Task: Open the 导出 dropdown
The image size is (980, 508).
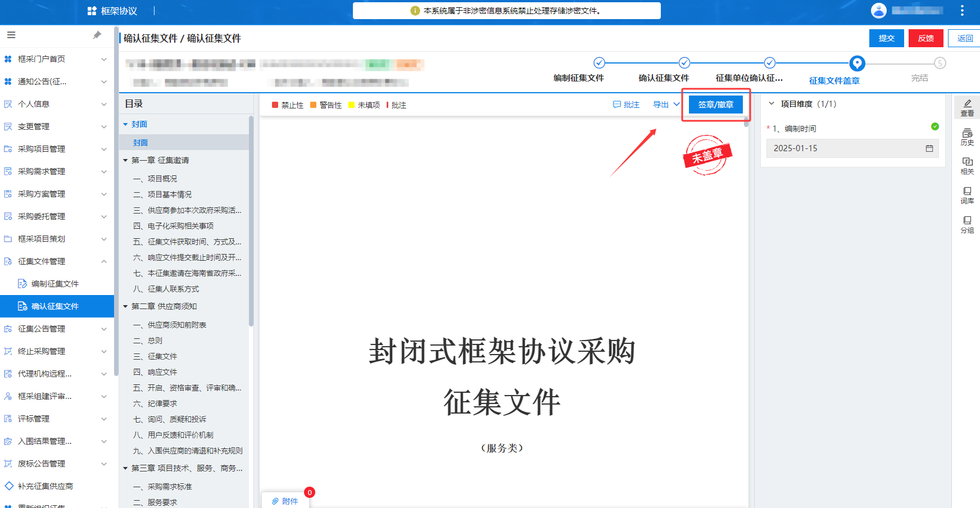Action: coord(666,105)
